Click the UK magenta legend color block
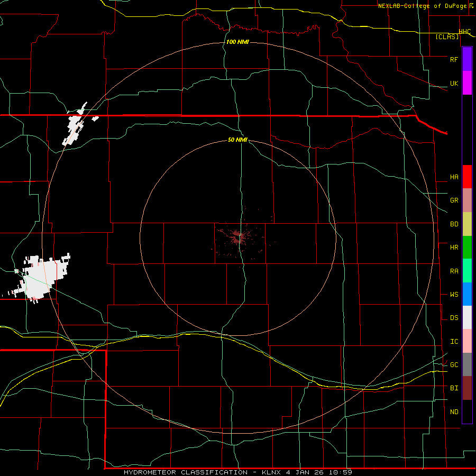This screenshot has height=476, width=476. tap(467, 83)
